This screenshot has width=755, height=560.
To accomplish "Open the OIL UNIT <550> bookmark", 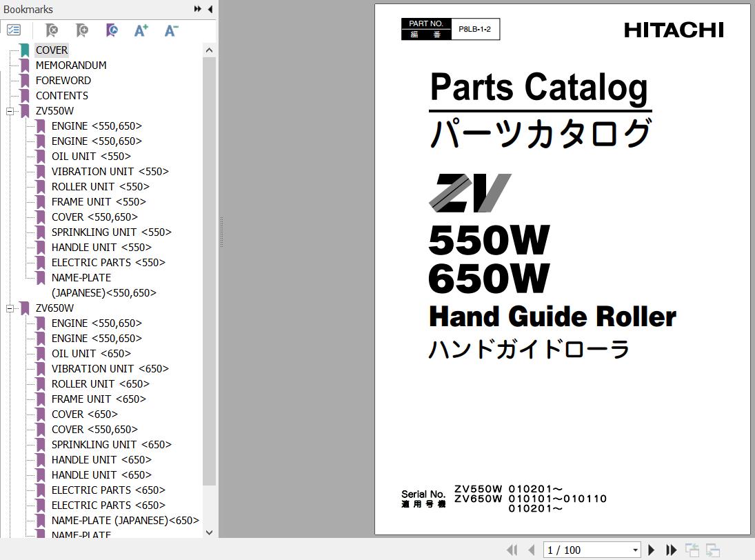I will (x=91, y=157).
